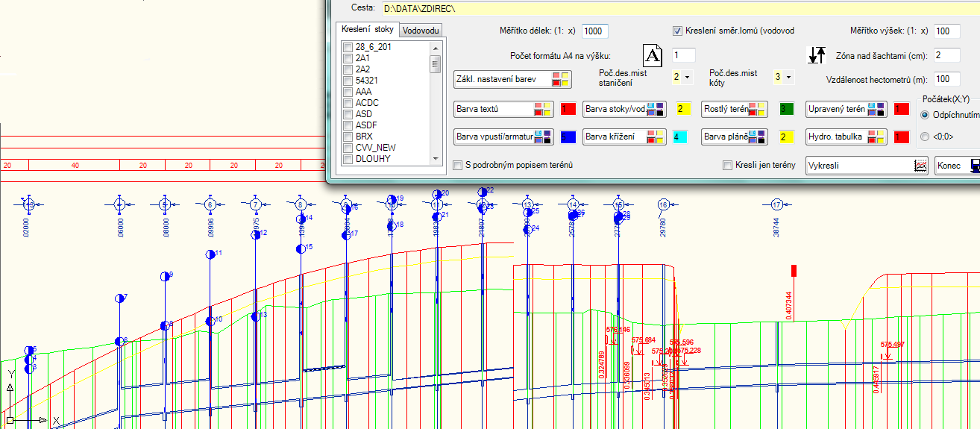980x429 pixels.
Task: Select manhole marker 16 in the profile
Action: (x=664, y=204)
